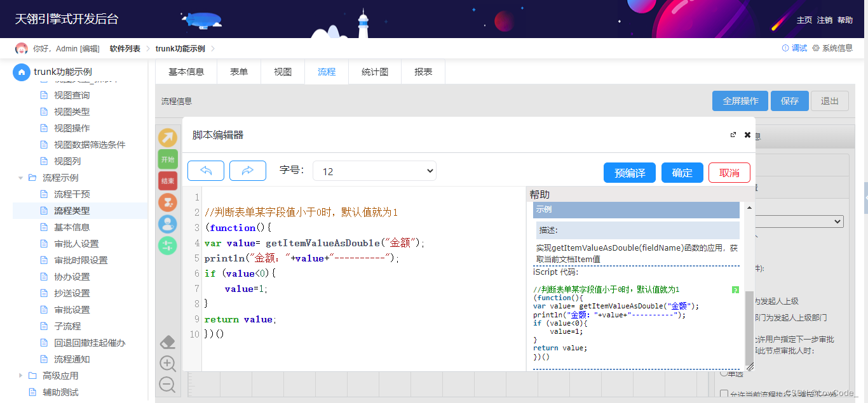Click the 预编译 precompile button
868x403 pixels.
[630, 173]
